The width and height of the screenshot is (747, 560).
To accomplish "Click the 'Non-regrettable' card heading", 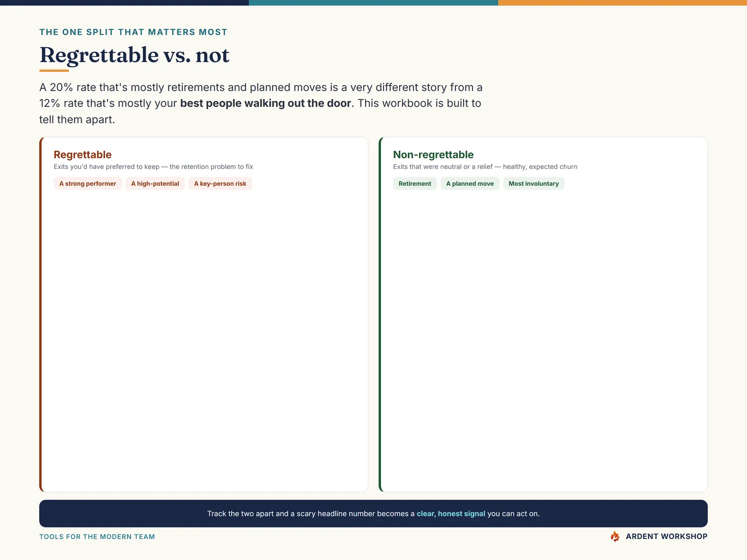I will [x=433, y=154].
